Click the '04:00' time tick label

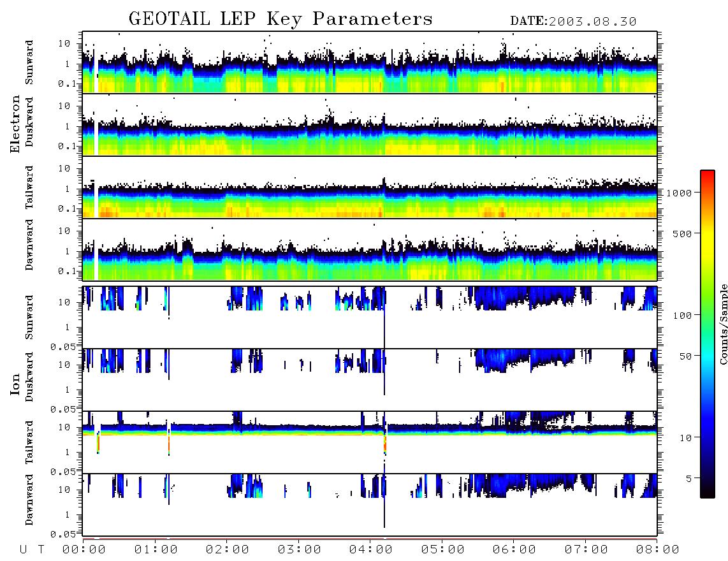[x=371, y=550]
